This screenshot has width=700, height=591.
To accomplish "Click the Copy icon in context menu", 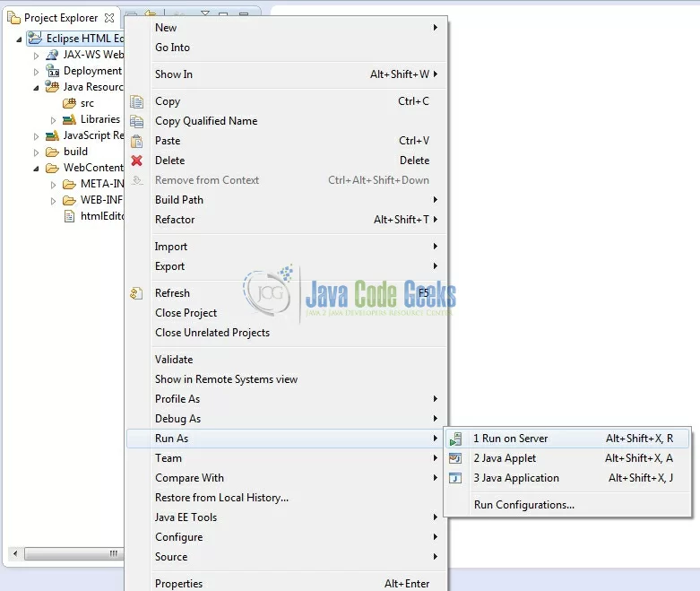I will [136, 102].
